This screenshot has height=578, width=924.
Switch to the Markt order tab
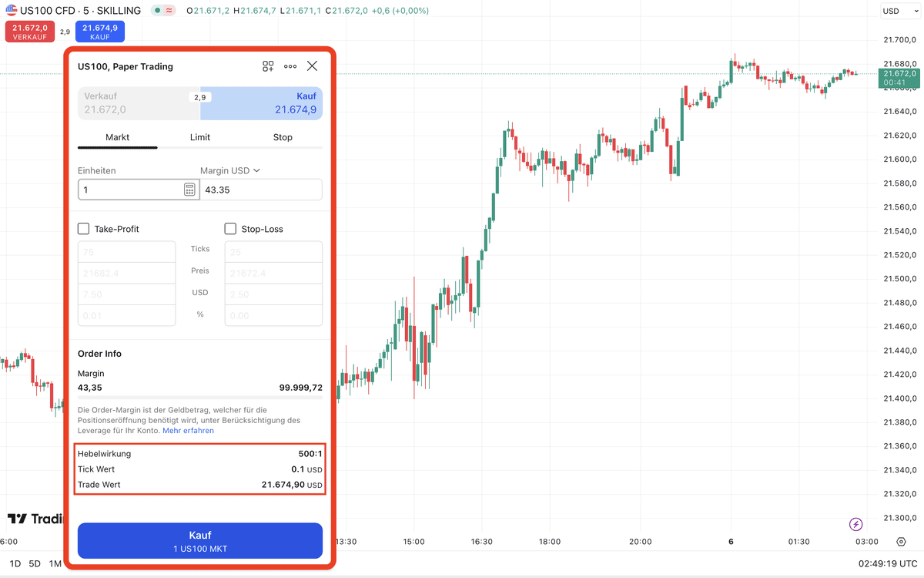[x=117, y=137]
